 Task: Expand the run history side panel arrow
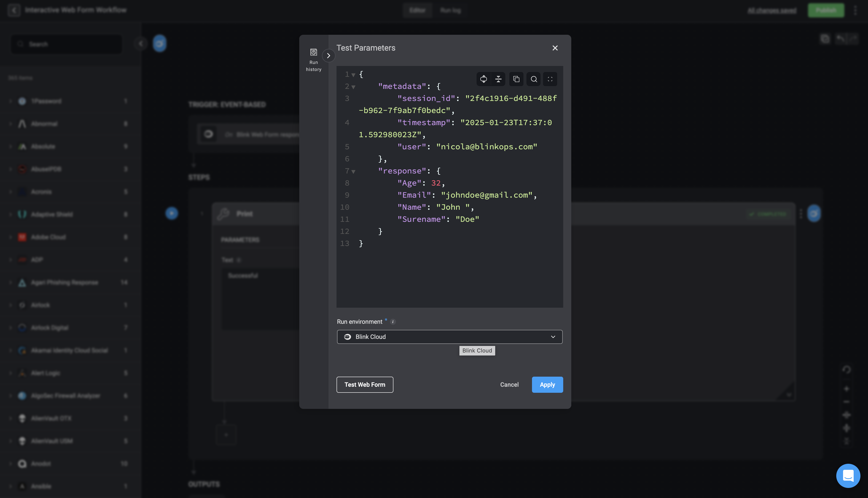(x=328, y=55)
